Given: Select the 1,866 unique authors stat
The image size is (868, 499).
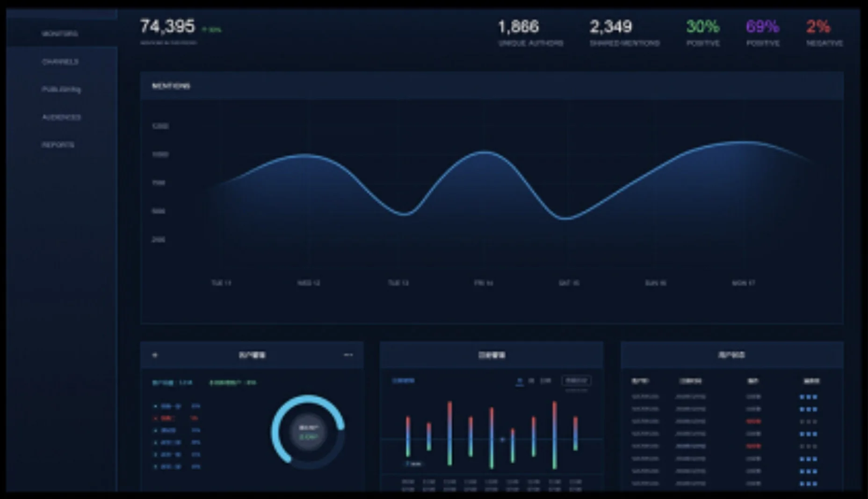Looking at the screenshot, I should tap(518, 27).
